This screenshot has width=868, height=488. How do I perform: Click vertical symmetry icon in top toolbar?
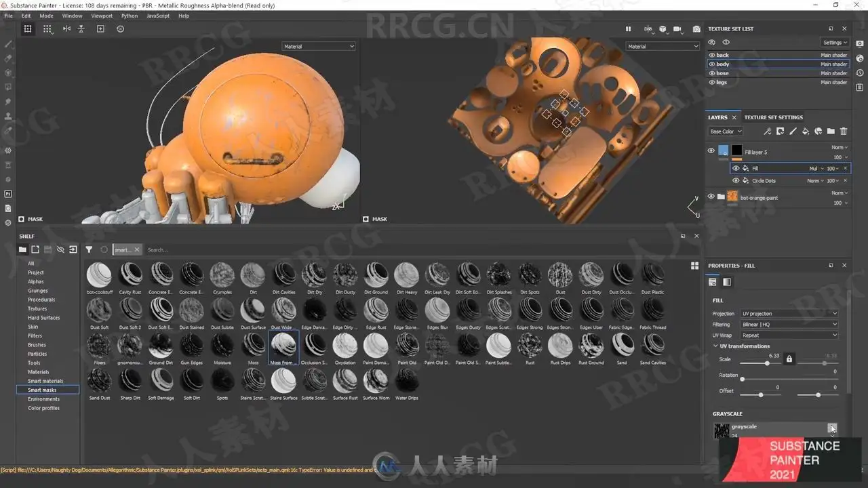81,29
